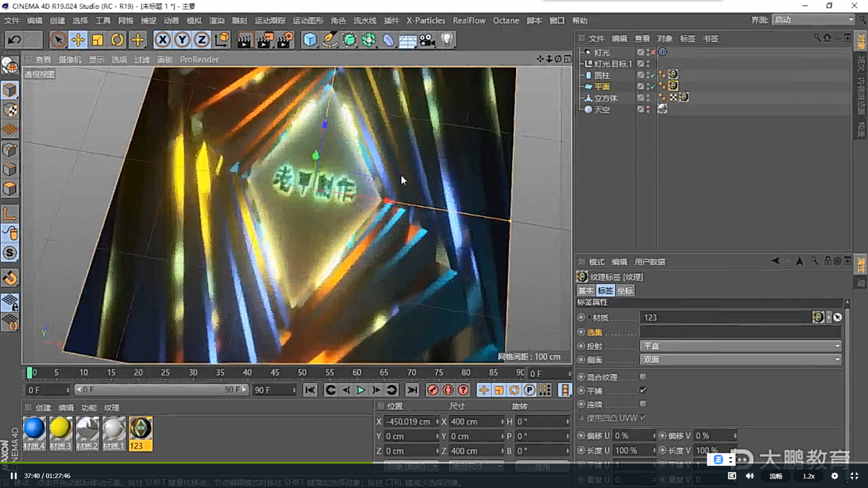
Task: Select the Scale tool
Action: [97, 40]
